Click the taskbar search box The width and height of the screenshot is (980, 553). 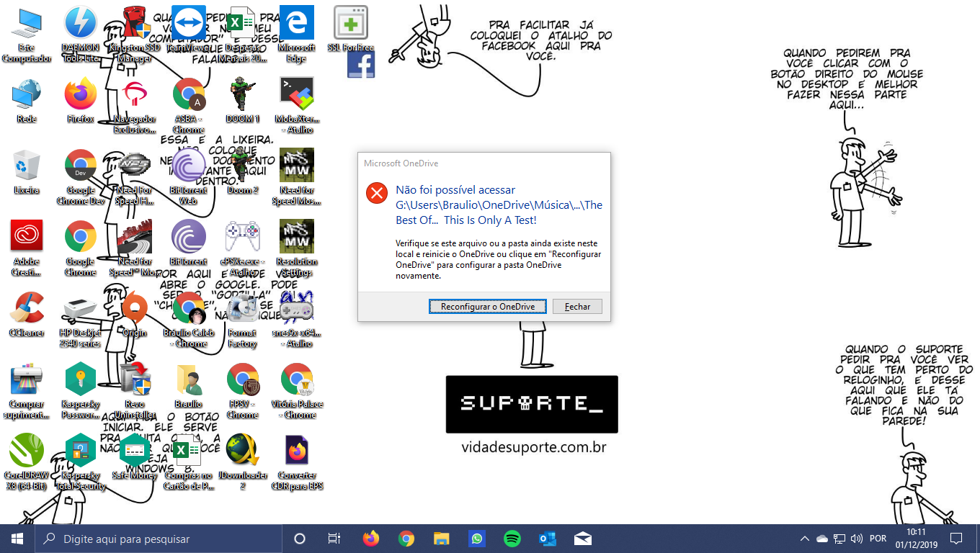pos(159,539)
